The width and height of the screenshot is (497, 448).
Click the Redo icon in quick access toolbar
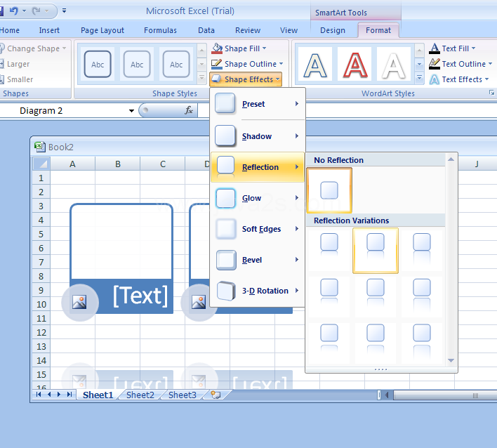36,11
